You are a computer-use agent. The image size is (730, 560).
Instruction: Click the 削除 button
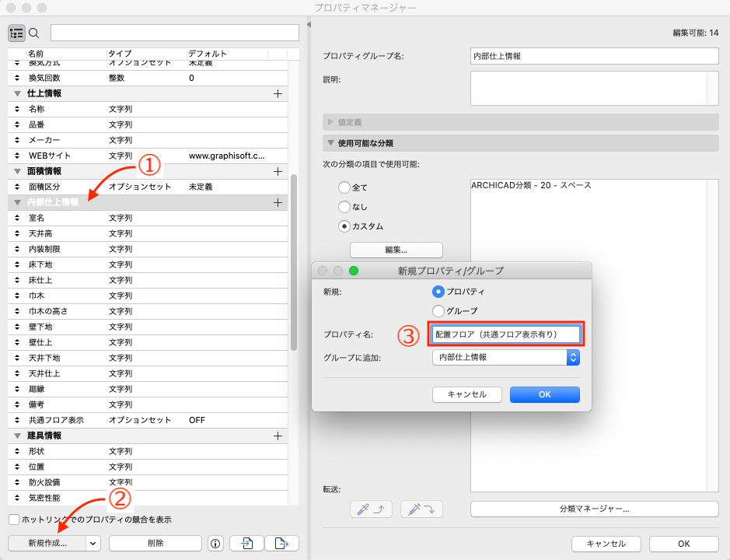[x=155, y=543]
